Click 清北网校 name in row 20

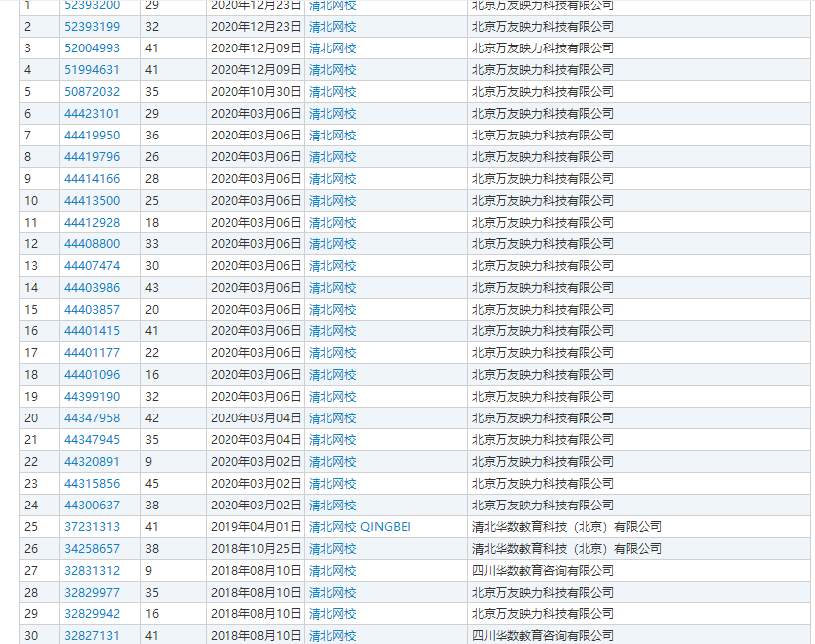(x=332, y=418)
